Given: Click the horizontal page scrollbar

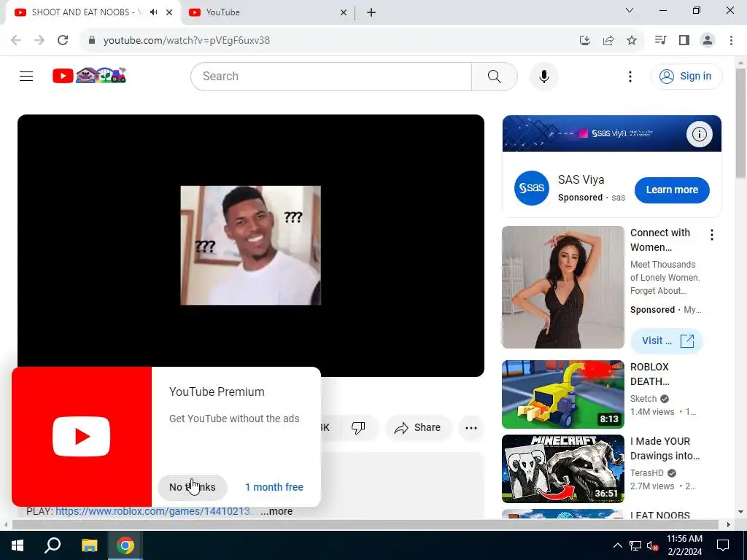Looking at the screenshot, I should click(x=365, y=524).
